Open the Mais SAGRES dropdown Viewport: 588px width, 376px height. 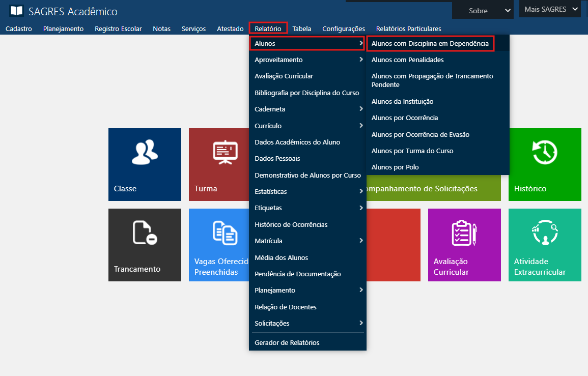coord(550,9)
